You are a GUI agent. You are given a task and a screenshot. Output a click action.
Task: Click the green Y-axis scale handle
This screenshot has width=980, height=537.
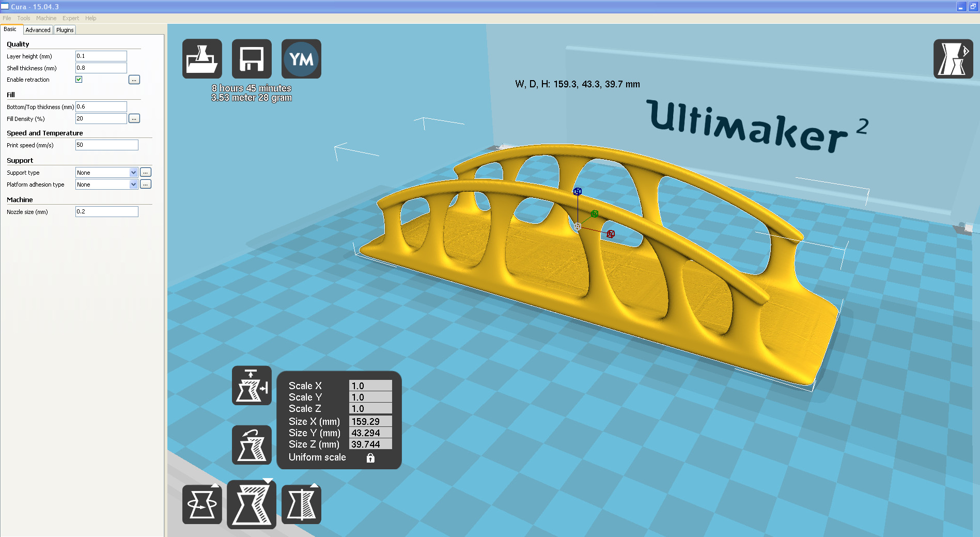[595, 214]
